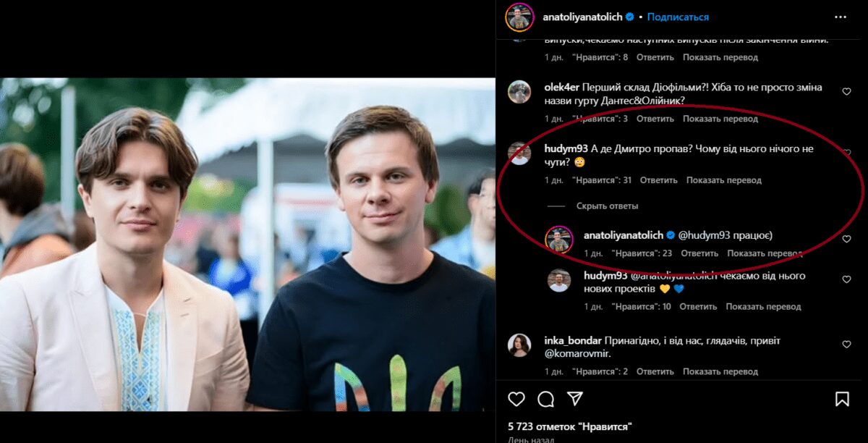Reply to hudym93's question comment
868x443 pixels.
tap(658, 180)
